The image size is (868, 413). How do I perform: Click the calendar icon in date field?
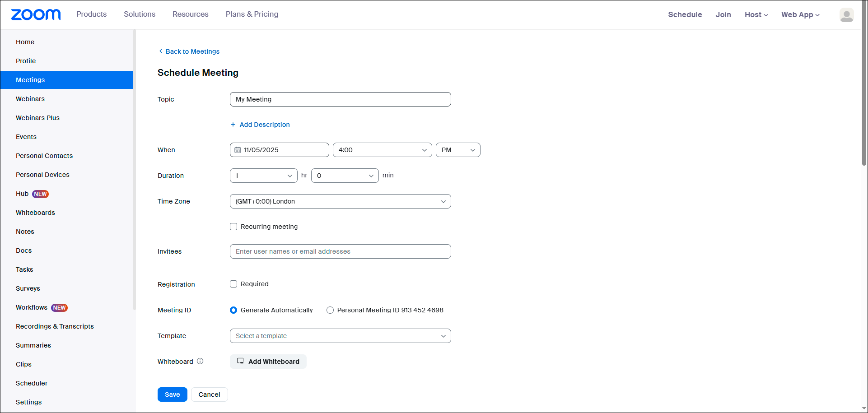click(238, 150)
